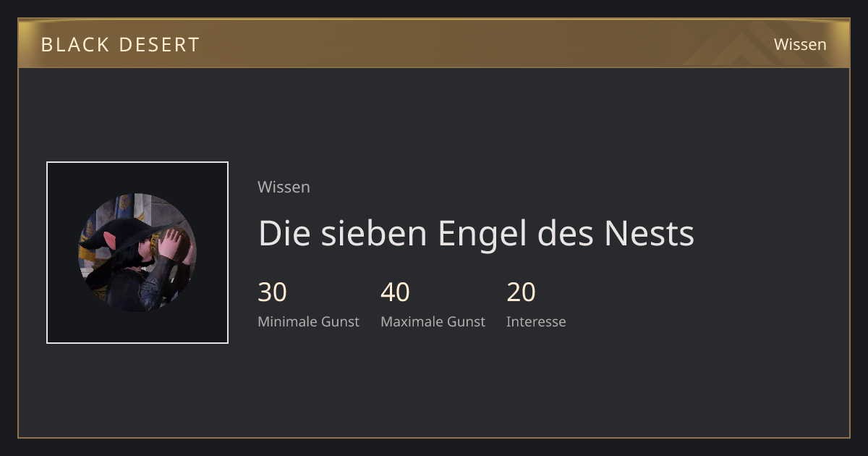The height and width of the screenshot is (456, 868).
Task: Select the gray Wissen category label above the title
Action: (284, 187)
